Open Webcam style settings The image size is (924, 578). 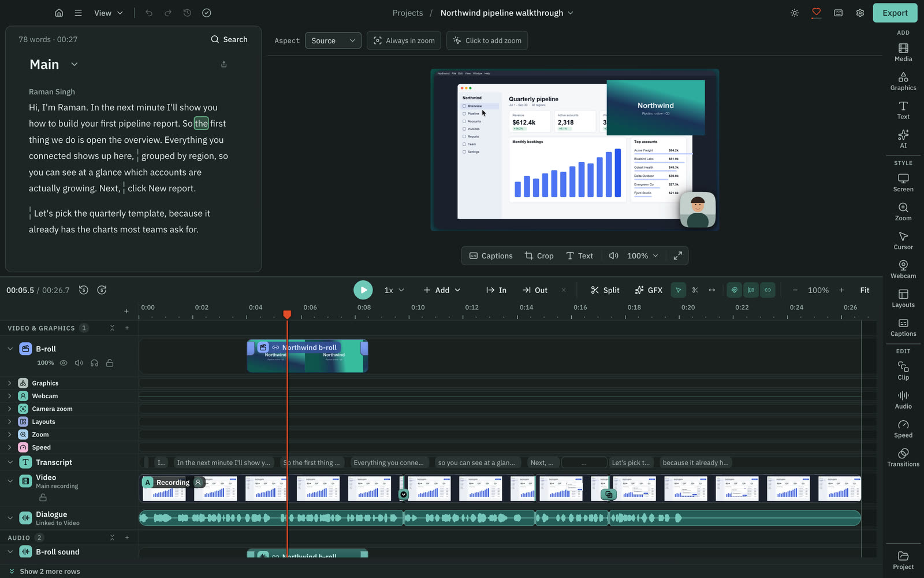(903, 269)
